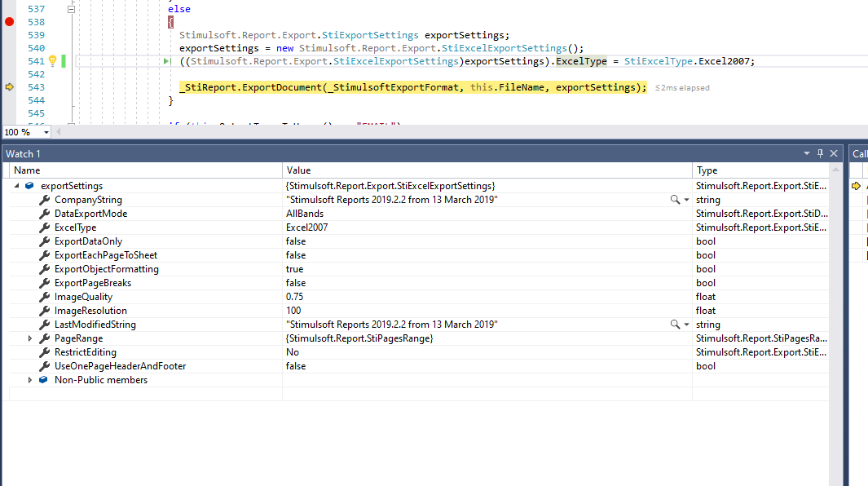Viewport: 868px width, 486px height.
Task: Close the Watch 1 panel
Action: click(834, 153)
